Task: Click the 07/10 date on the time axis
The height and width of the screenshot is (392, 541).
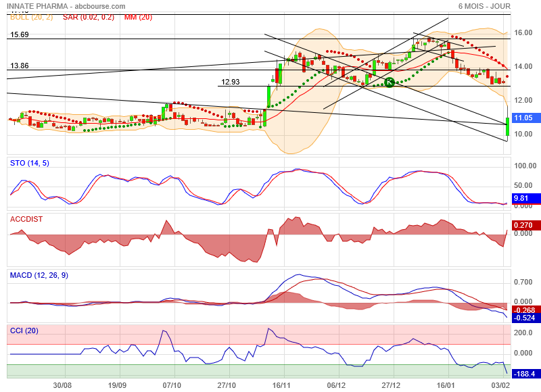Action: point(172,385)
